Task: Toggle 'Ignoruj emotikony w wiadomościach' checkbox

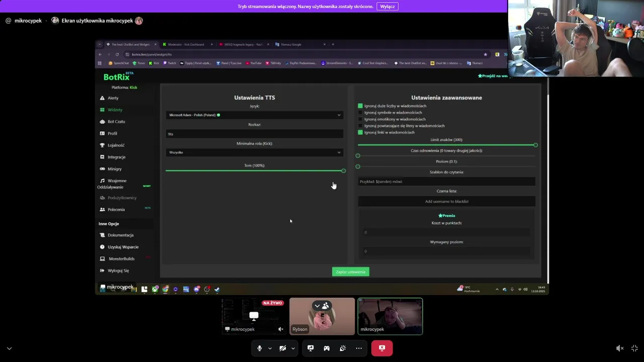Action: 360,119
